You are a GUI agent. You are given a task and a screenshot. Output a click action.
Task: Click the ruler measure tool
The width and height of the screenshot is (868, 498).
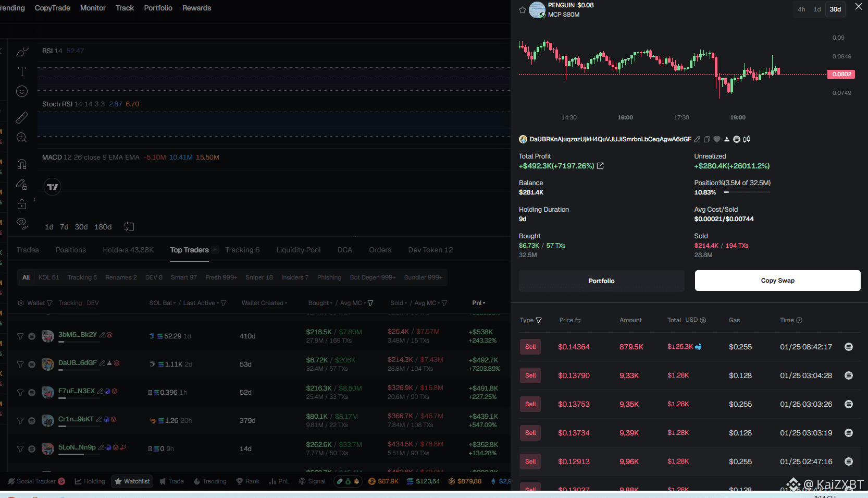(22, 118)
